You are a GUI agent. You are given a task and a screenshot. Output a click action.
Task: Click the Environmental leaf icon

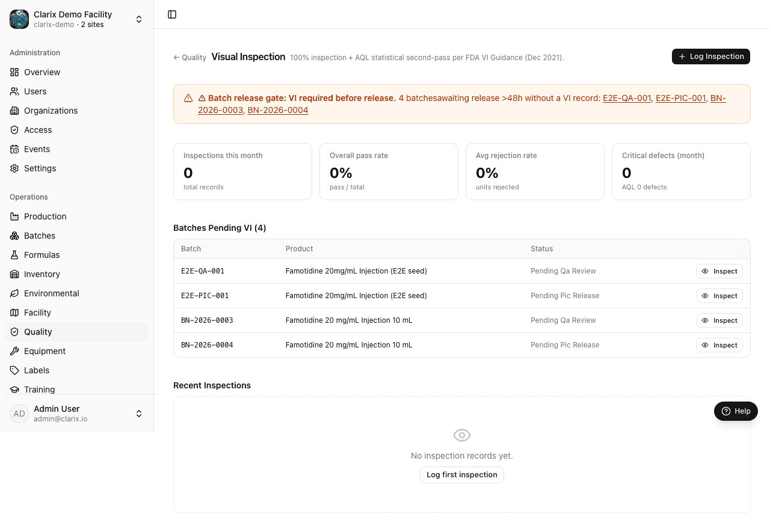point(14,293)
